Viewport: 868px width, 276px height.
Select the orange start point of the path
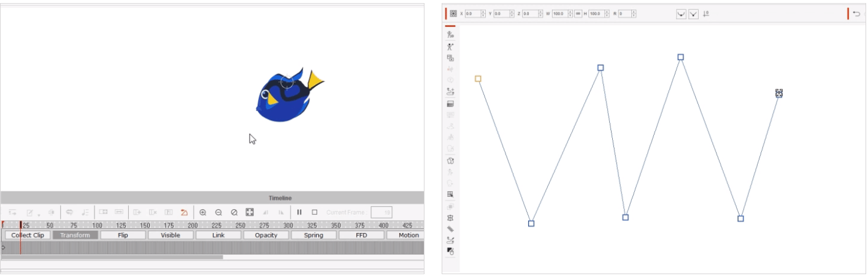click(x=478, y=79)
